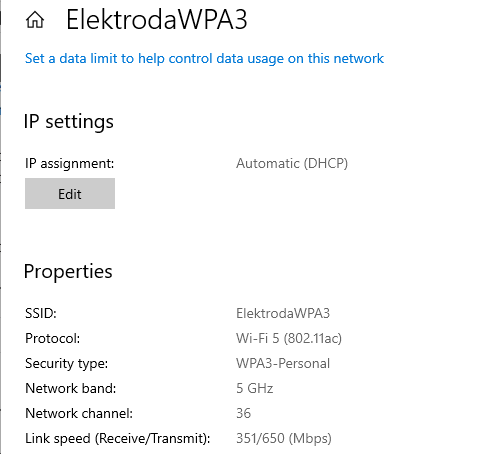Select the Wi-Fi 5 (802.11ac) value
Screen dimensions: 485x454
pos(289,338)
